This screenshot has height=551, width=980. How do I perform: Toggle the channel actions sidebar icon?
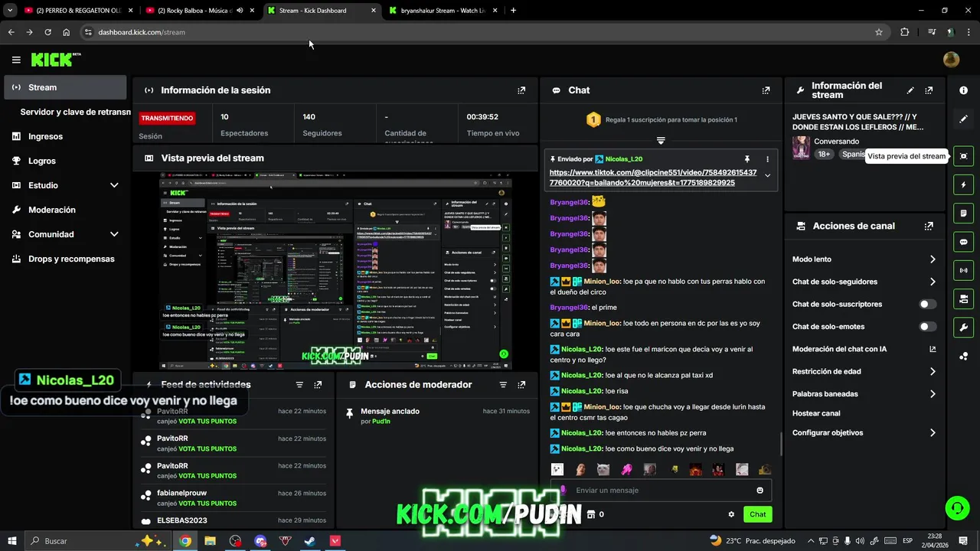(x=963, y=298)
